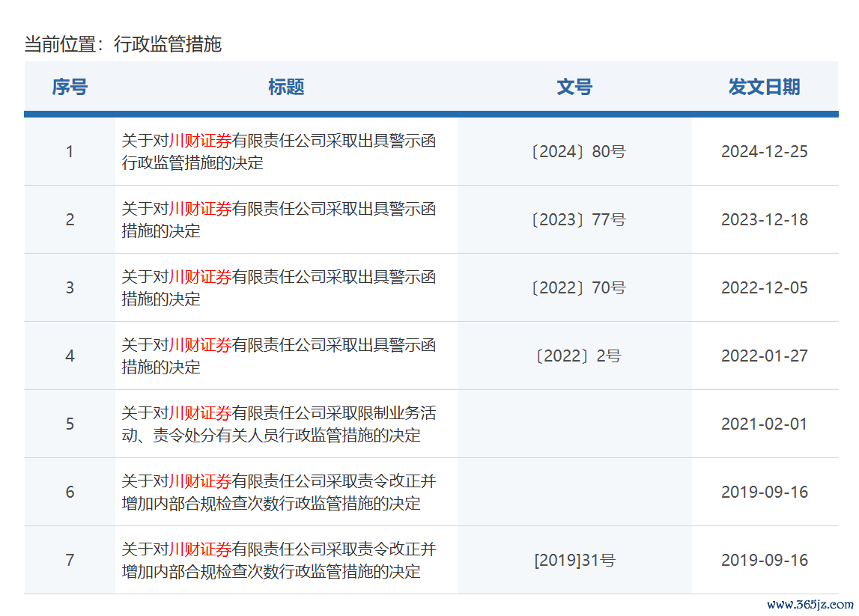859x616 pixels.
Task: Open the 2023-12-18 川财证券 warning letter decision
Action: (279, 219)
